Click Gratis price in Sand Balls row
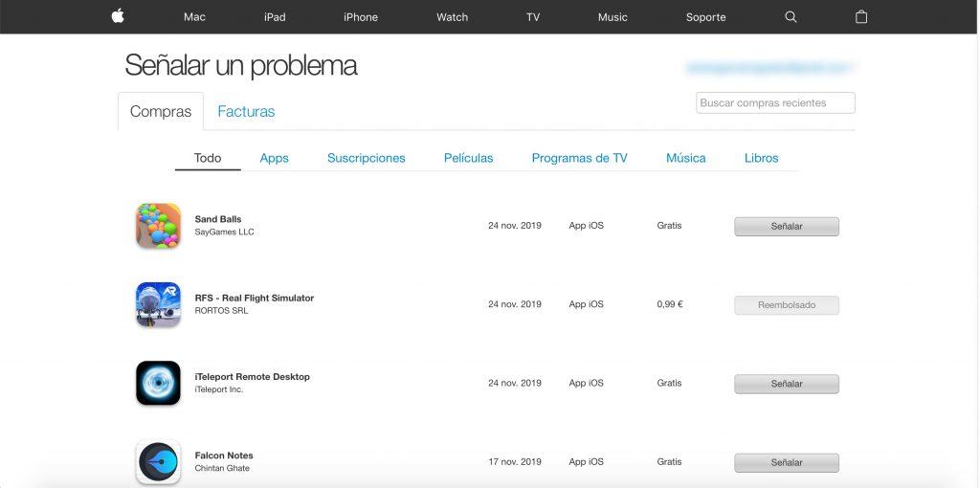Viewport: 980px width, 488px height. click(x=669, y=226)
